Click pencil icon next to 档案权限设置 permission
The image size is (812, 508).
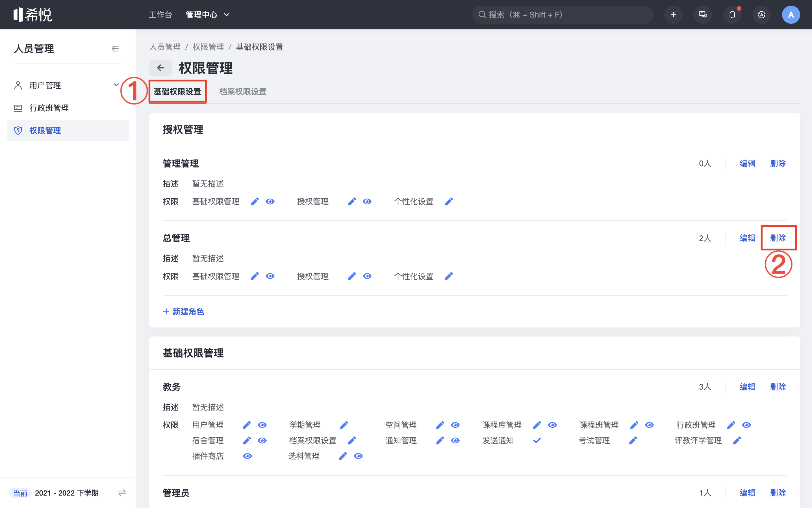point(352,440)
